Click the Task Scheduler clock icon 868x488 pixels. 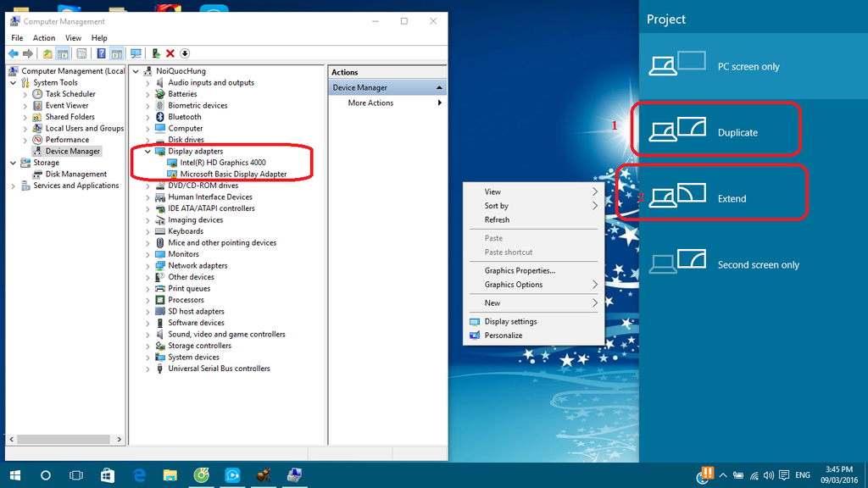pos(37,94)
